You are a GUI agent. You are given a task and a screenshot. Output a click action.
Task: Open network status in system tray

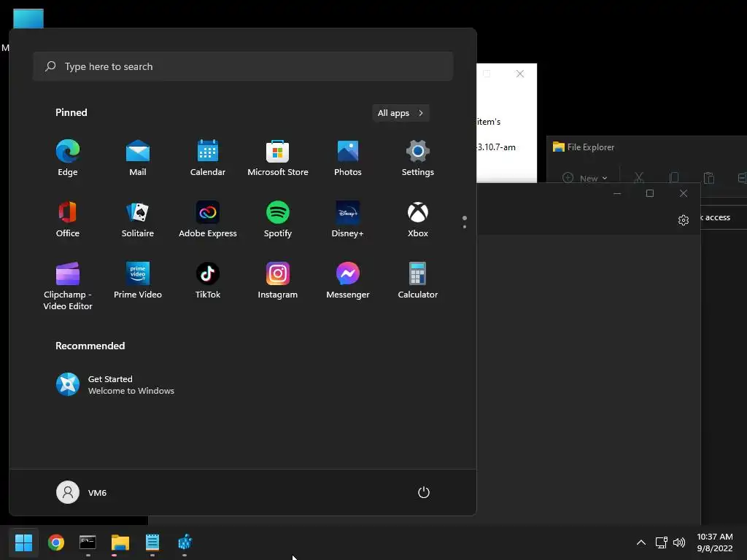661,542
